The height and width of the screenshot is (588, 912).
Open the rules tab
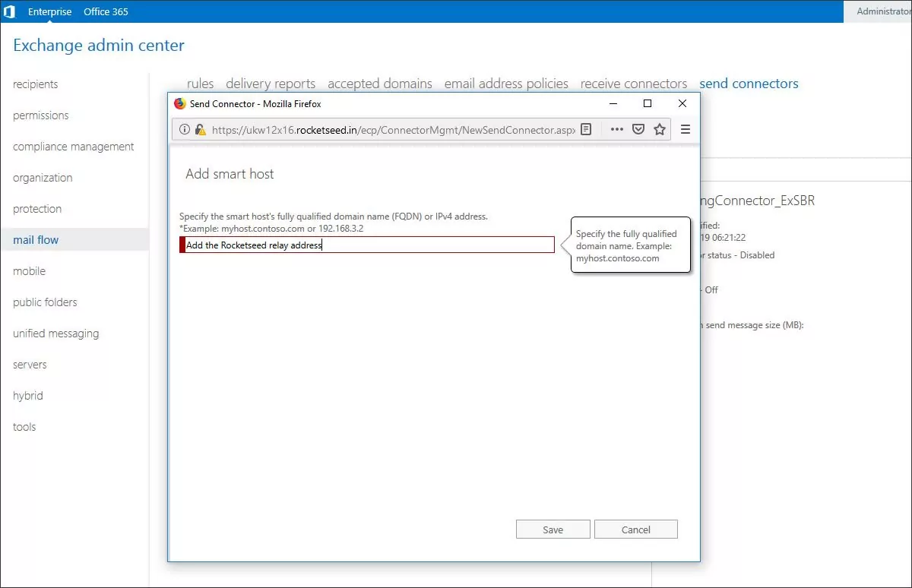(x=201, y=84)
